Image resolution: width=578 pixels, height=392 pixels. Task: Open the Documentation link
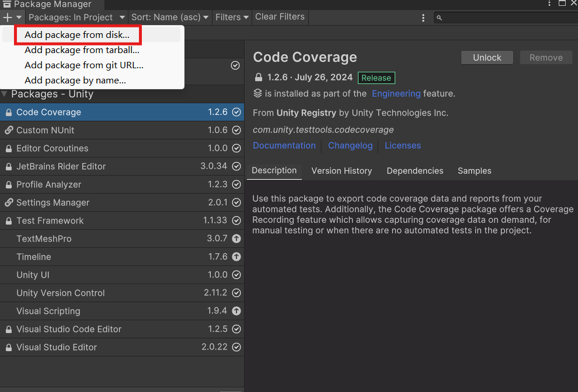click(x=284, y=145)
